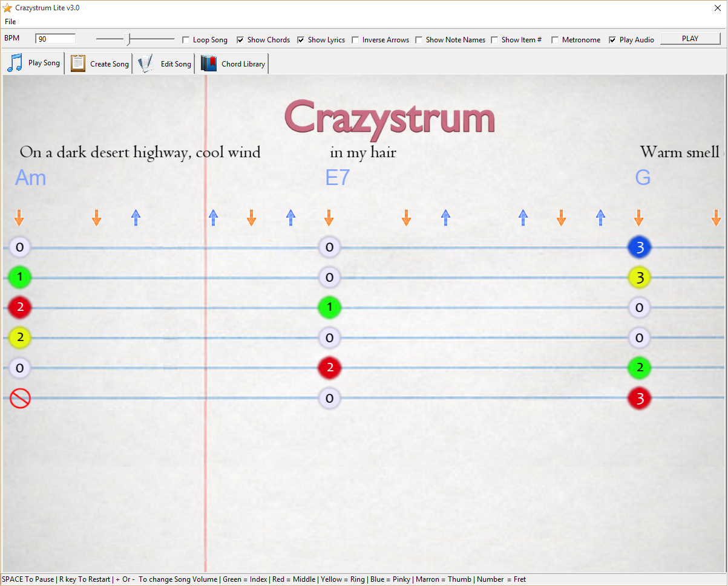Switch to the Play Song tab

coord(34,63)
